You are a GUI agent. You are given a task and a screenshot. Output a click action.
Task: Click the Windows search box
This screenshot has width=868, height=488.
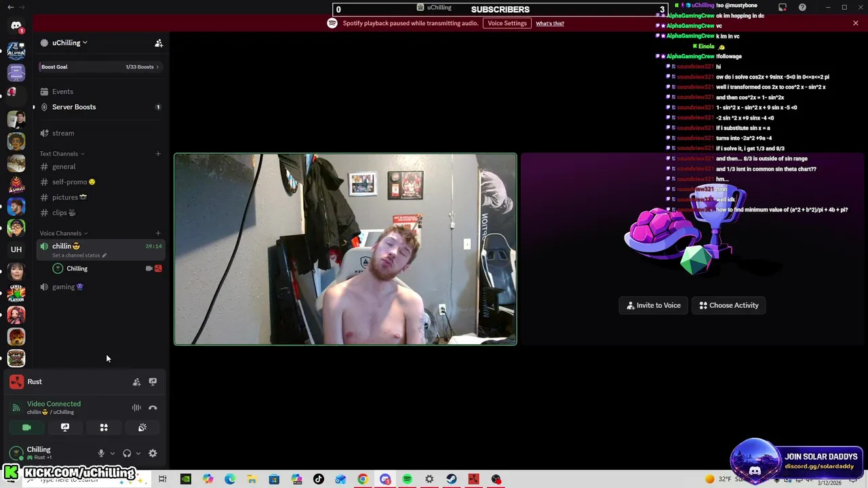87,480
